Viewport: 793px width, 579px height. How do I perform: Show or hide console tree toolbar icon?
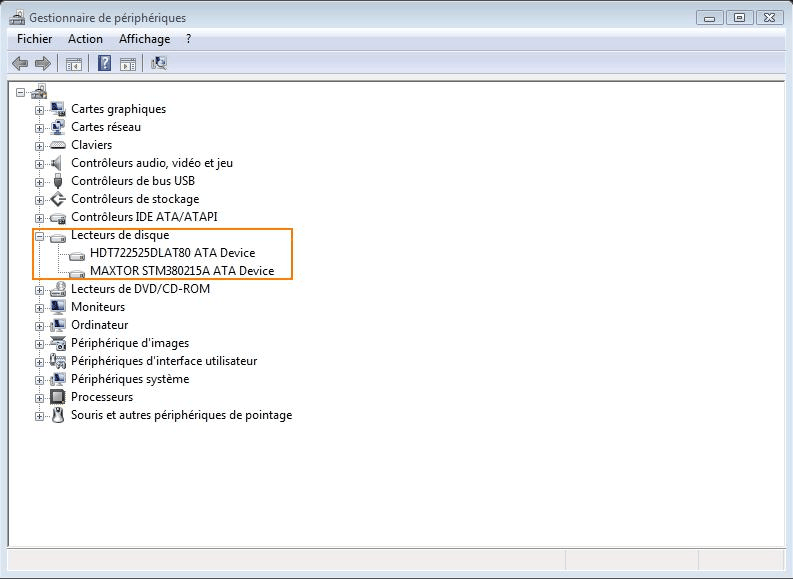click(74, 64)
